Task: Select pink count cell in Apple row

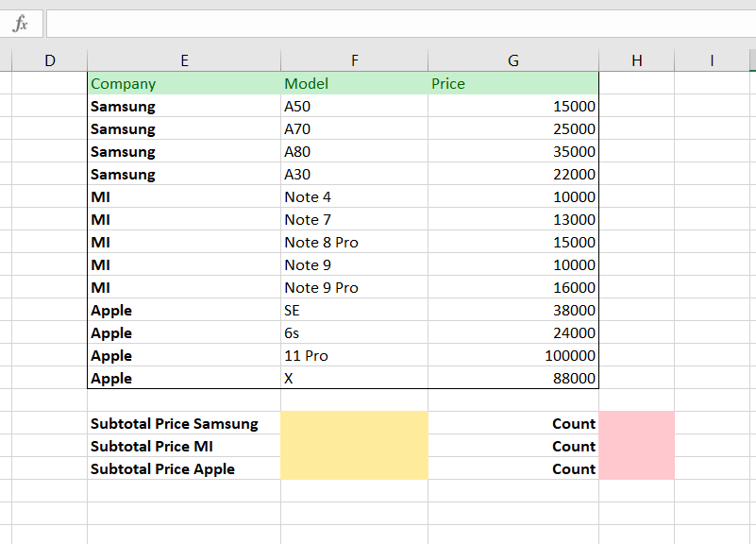Action: tap(637, 467)
